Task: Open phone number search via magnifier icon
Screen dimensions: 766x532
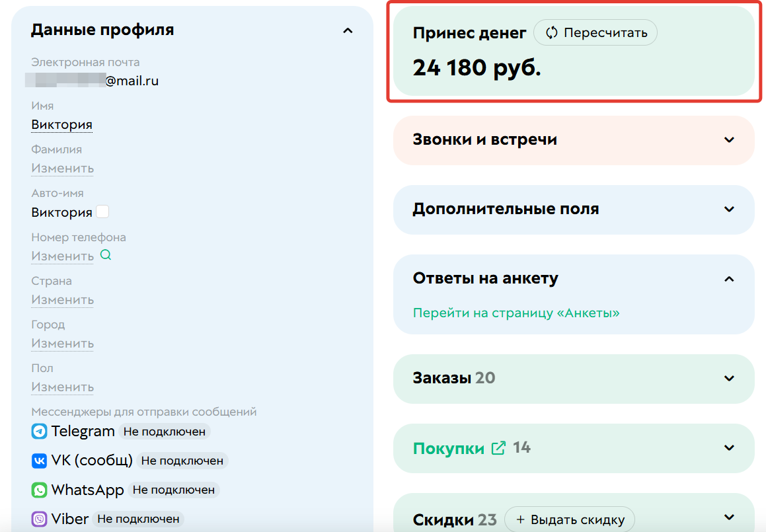Action: point(106,255)
